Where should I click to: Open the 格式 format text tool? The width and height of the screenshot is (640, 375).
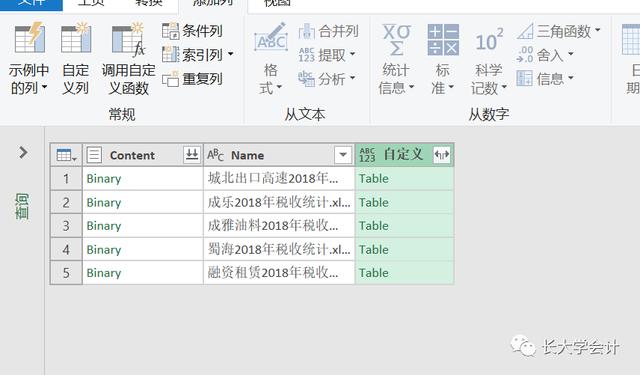point(271,58)
